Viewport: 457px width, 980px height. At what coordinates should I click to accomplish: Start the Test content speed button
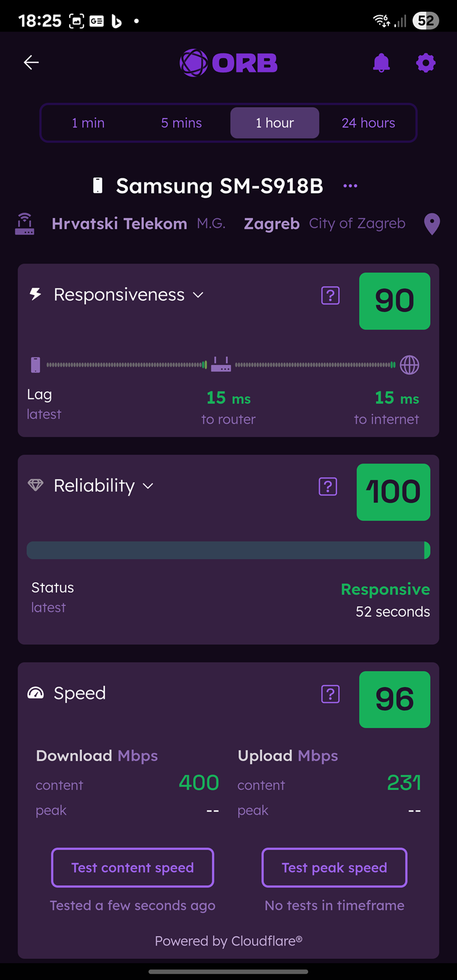point(132,868)
